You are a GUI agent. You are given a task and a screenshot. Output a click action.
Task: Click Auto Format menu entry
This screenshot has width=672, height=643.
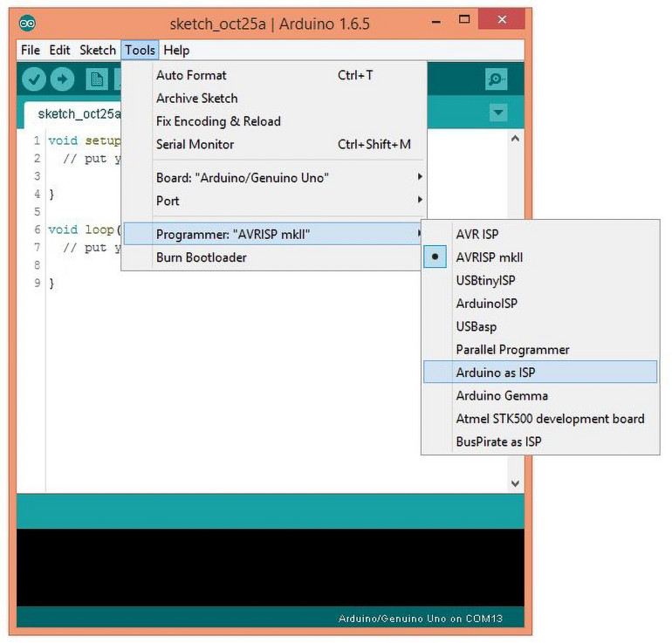point(191,75)
